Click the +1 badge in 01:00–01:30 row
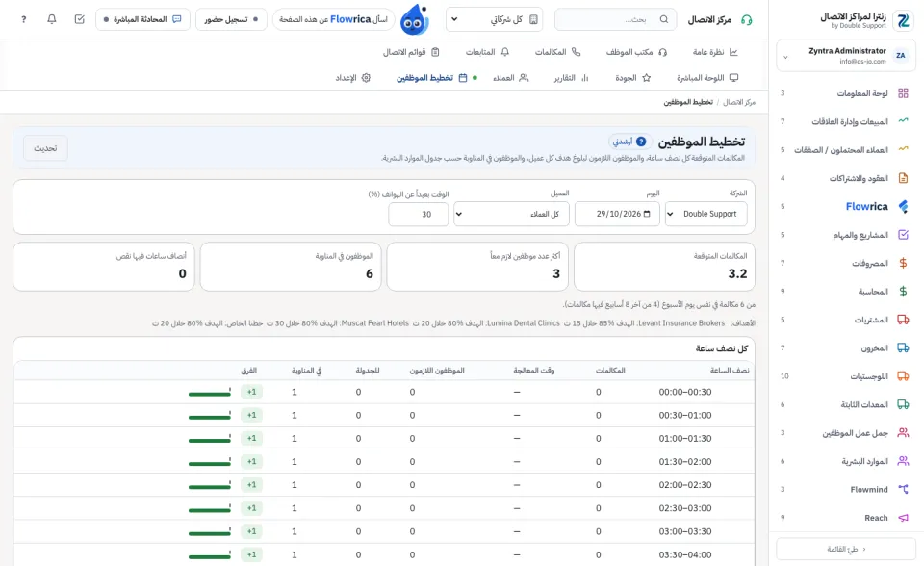Image resolution: width=924 pixels, height=566 pixels. (x=251, y=438)
